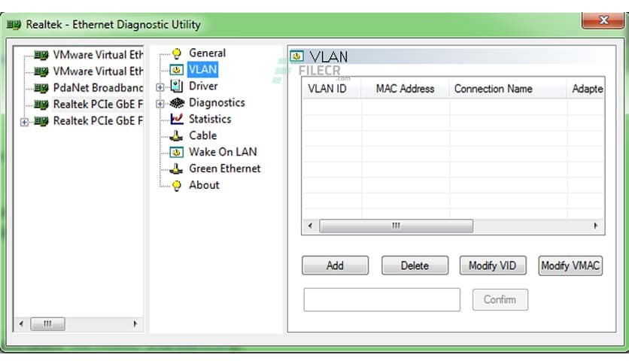Image resolution: width=629 pixels, height=364 pixels.
Task: Open the Driver section
Action: (x=203, y=86)
